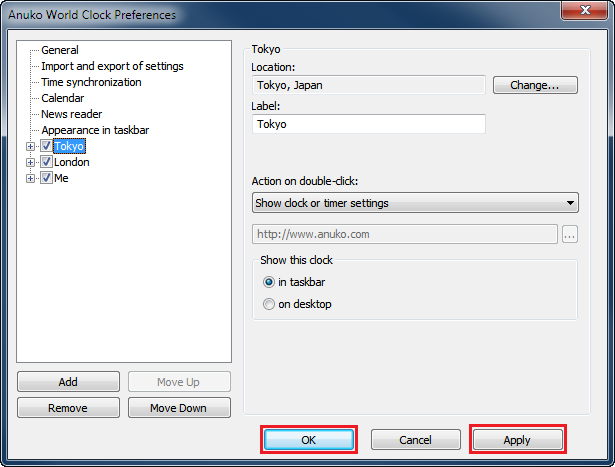Expand the Tokyo tree node

click(x=31, y=146)
